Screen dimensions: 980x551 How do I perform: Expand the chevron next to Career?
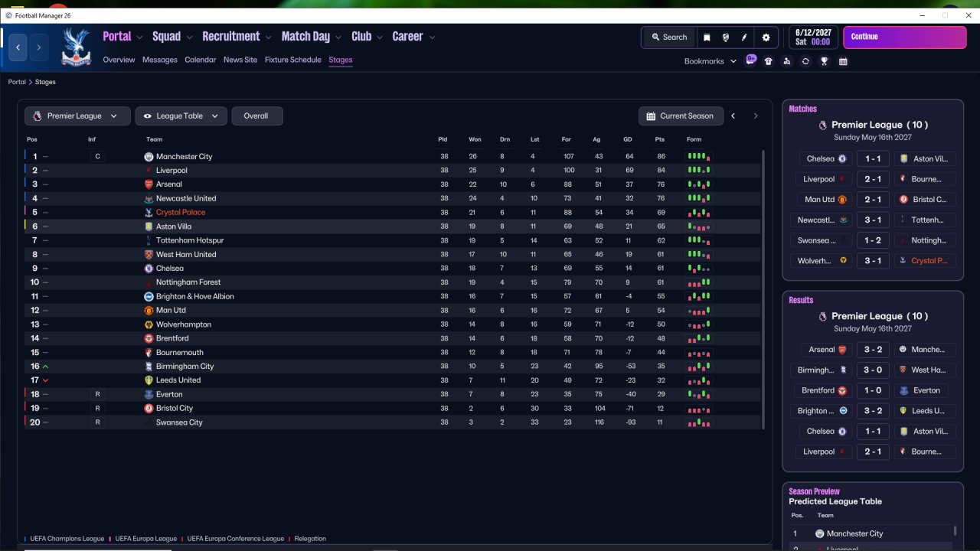click(x=432, y=37)
